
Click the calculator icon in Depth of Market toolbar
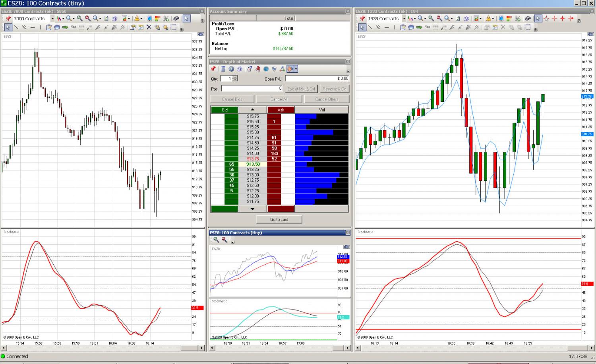223,69
